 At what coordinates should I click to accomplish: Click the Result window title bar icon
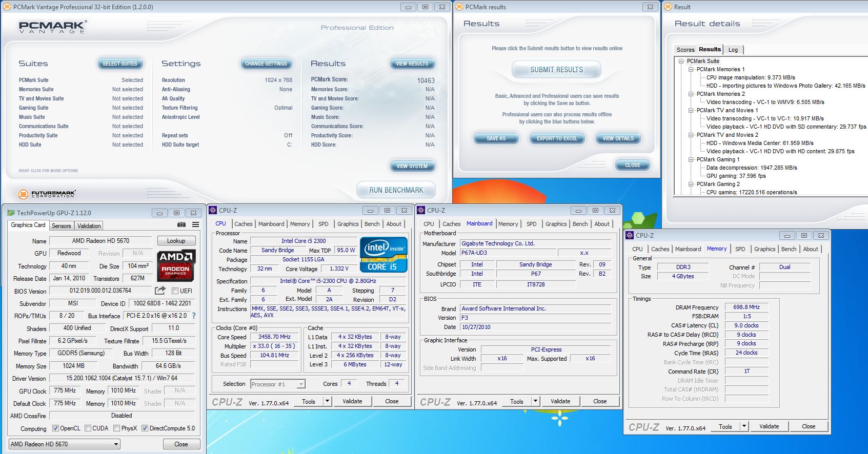pyautogui.click(x=668, y=7)
